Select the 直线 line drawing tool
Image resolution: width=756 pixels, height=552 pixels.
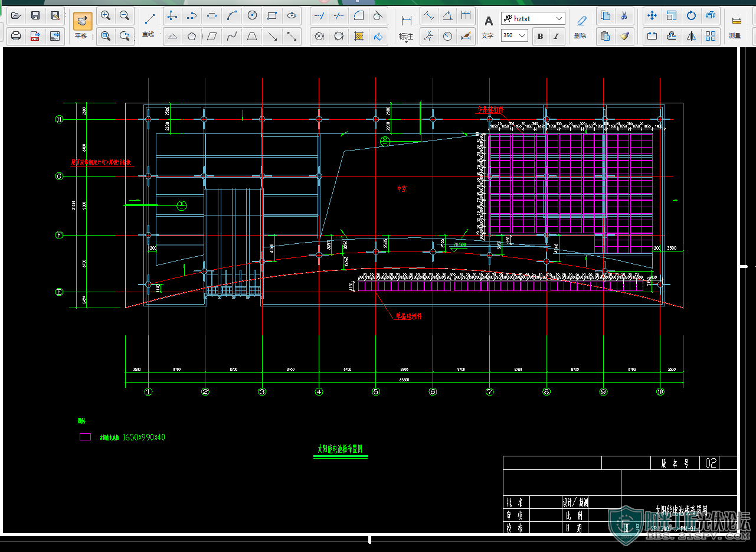[x=150, y=20]
